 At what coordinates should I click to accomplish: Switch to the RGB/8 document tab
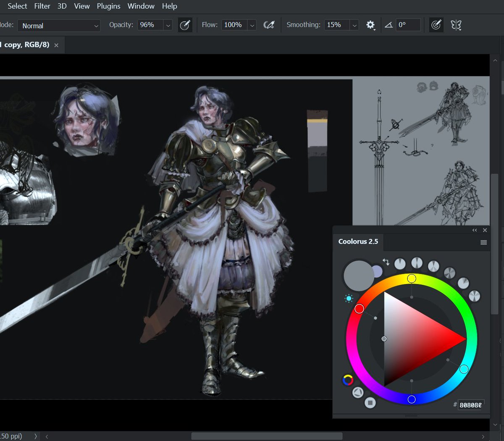coord(27,45)
